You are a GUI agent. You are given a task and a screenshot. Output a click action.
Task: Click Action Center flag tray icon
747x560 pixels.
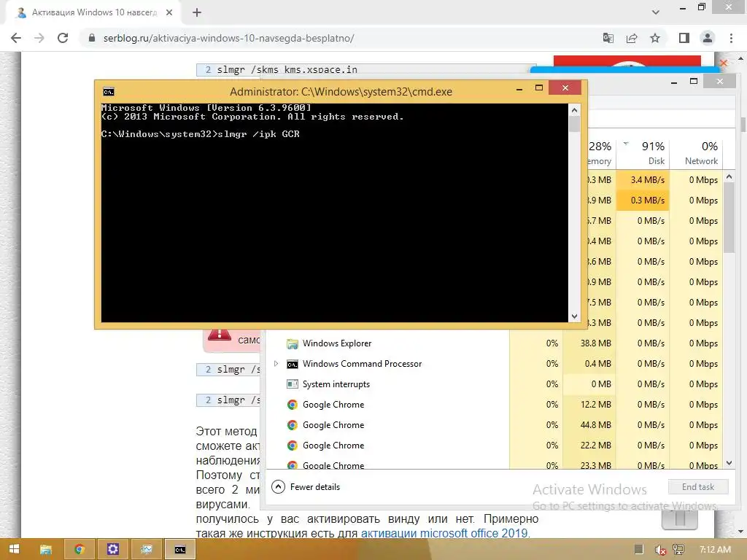[639, 550]
